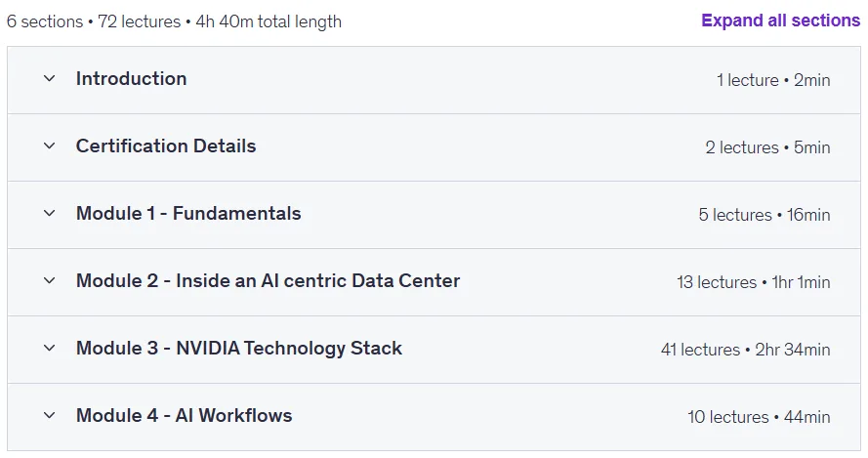The image size is (868, 458).
Task: Expand Module 3 chevron arrow
Action: coord(49,349)
